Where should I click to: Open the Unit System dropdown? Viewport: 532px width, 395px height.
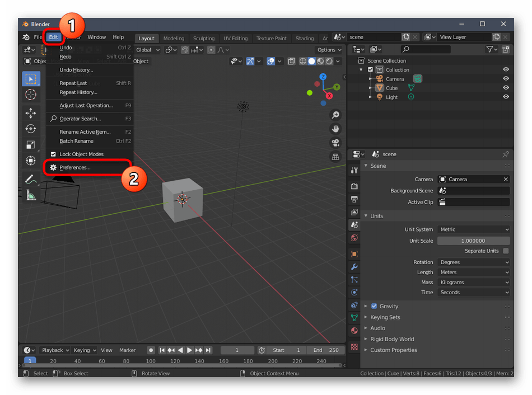(x=474, y=229)
